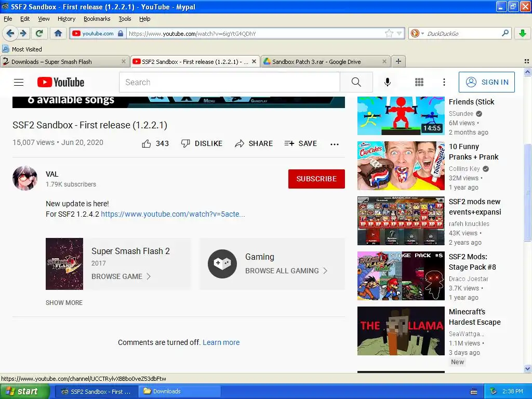The width and height of the screenshot is (532, 399).
Task: Open Minecraft's Hardest Escape video title
Action: pos(475,317)
